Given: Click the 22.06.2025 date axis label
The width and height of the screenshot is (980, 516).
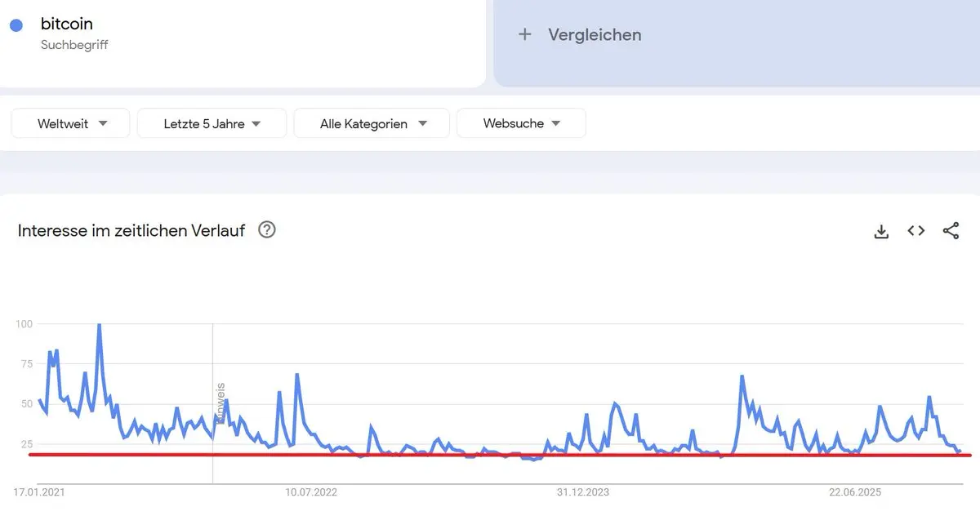Looking at the screenshot, I should coord(855,492).
